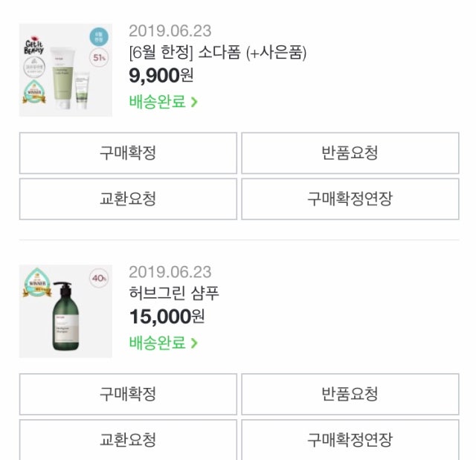Confirm purchase (구매확정) for 허브그린 샴푸
This screenshot has height=460, width=476.
[128, 394]
